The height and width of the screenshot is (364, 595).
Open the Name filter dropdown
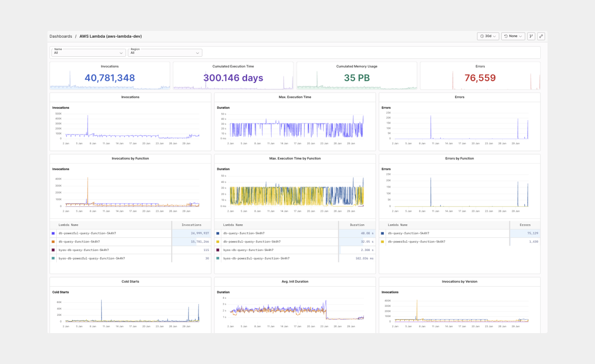pos(89,52)
